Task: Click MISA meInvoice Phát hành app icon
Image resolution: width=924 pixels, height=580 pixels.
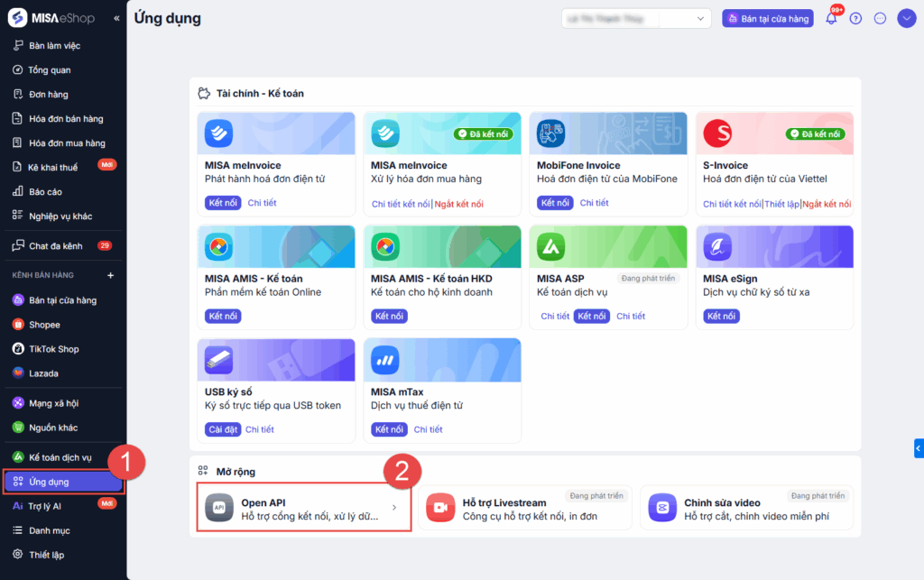Action: point(218,133)
